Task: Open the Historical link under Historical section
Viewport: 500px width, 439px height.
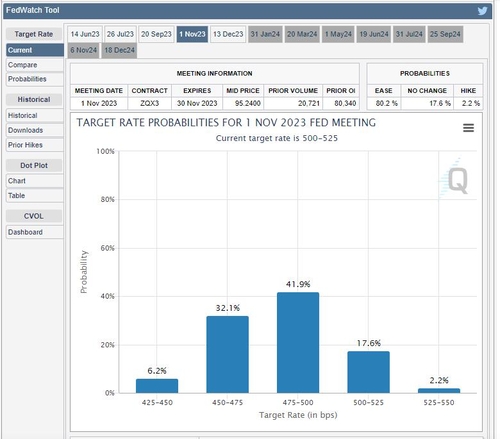Action: [35, 115]
